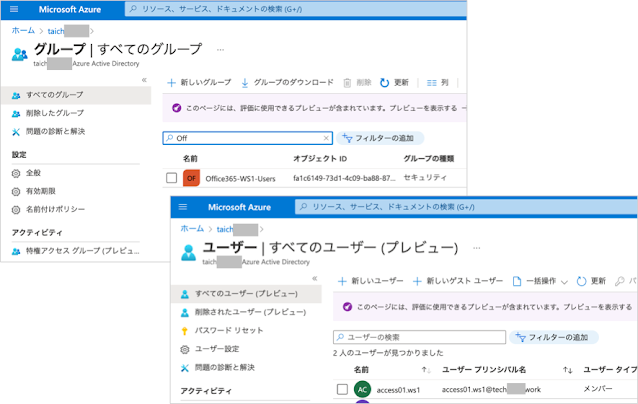This screenshot has height=404, width=638.
Task: Open access01.ws1 user name
Action: tap(398, 390)
